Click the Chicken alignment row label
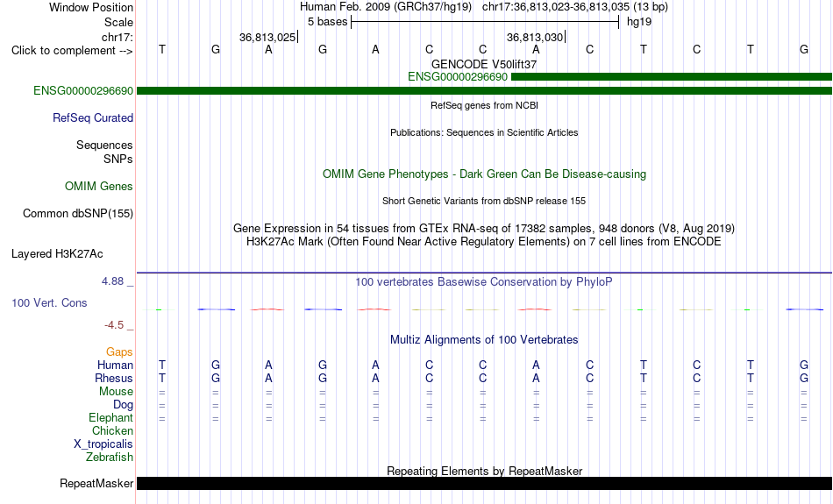Viewport: 833px width, 504px height. (x=112, y=430)
